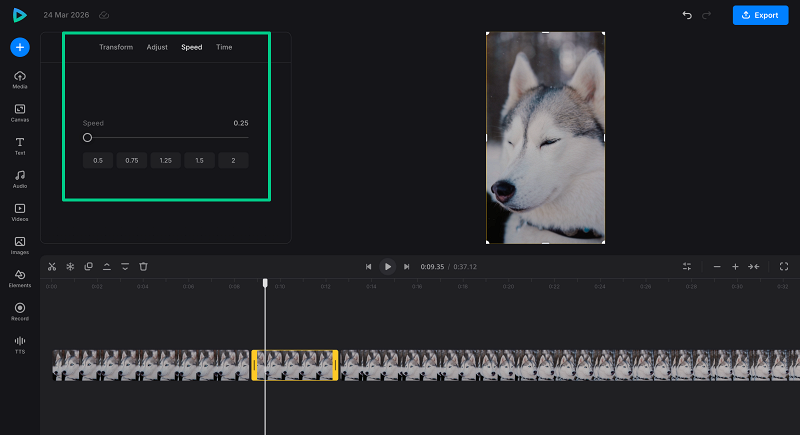Duplicate the selected clip

pyautogui.click(x=88, y=267)
